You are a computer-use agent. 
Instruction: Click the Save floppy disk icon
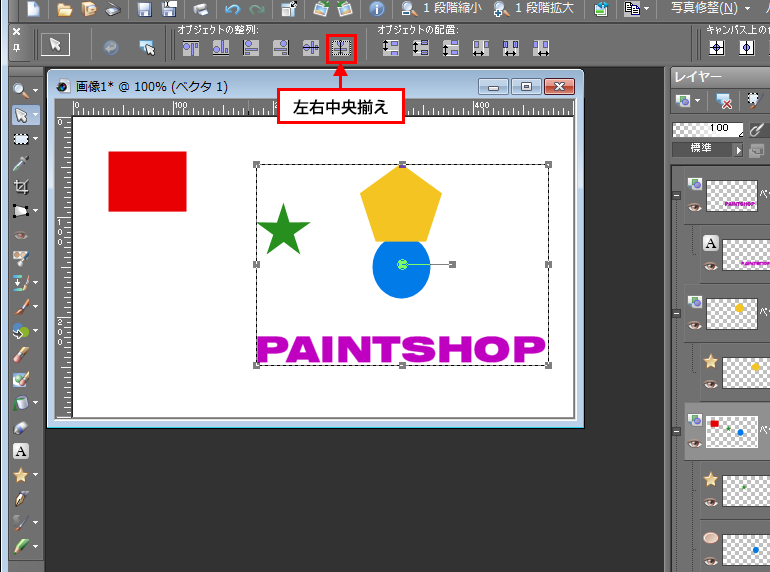(x=144, y=9)
